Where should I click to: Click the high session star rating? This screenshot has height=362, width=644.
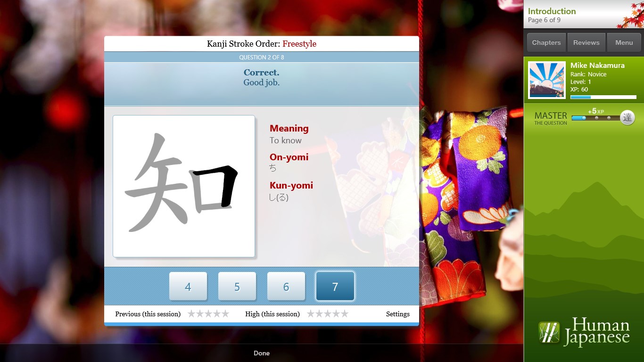[327, 314]
